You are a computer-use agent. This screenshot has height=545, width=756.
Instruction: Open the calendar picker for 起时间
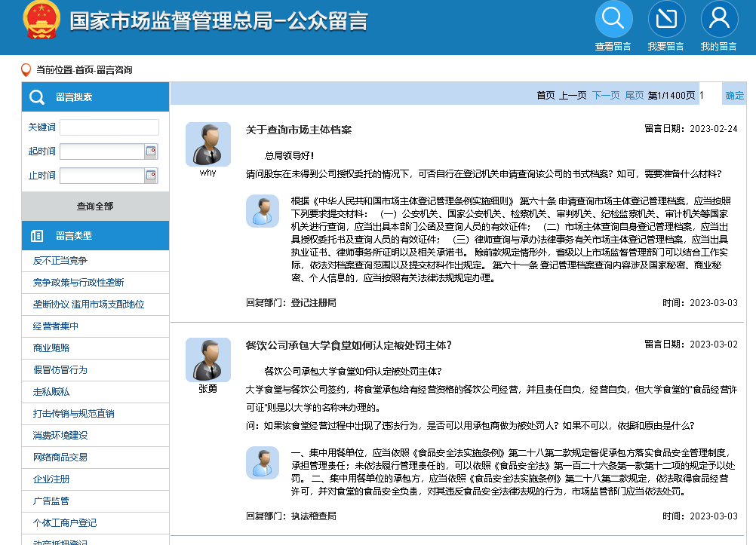click(152, 151)
